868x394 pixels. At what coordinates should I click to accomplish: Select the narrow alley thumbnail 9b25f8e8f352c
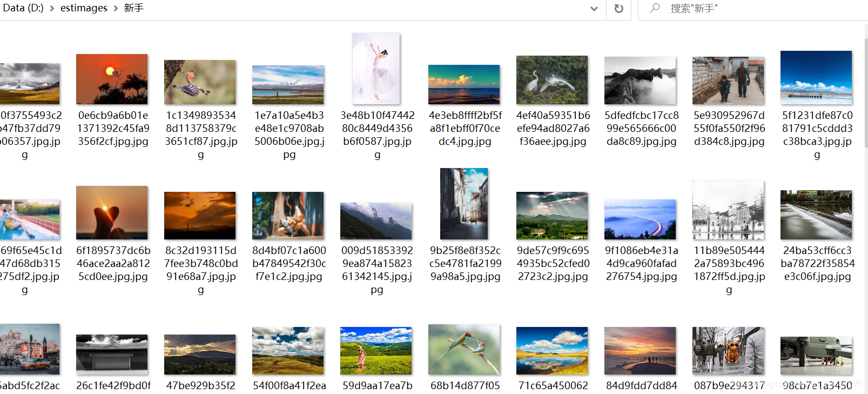point(464,204)
